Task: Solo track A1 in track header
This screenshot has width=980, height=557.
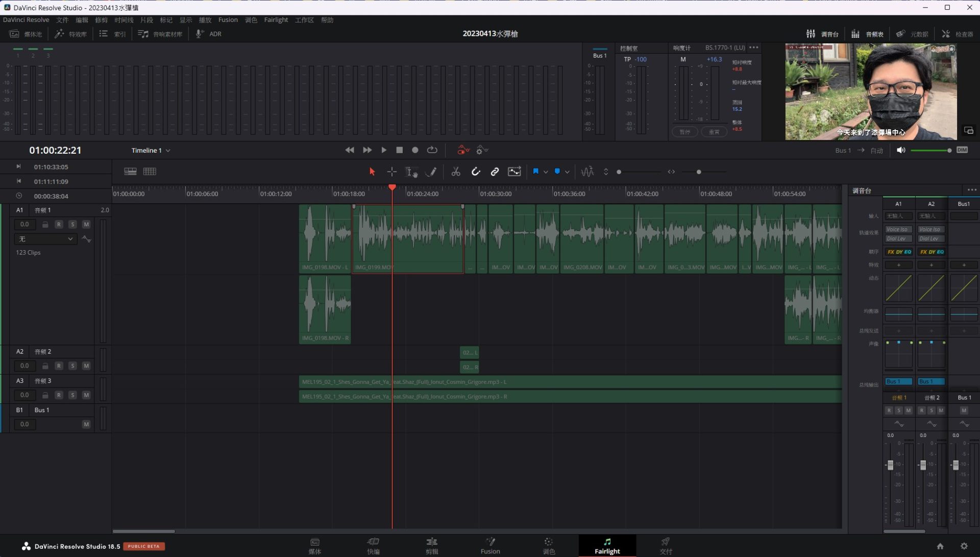Action: pos(72,224)
